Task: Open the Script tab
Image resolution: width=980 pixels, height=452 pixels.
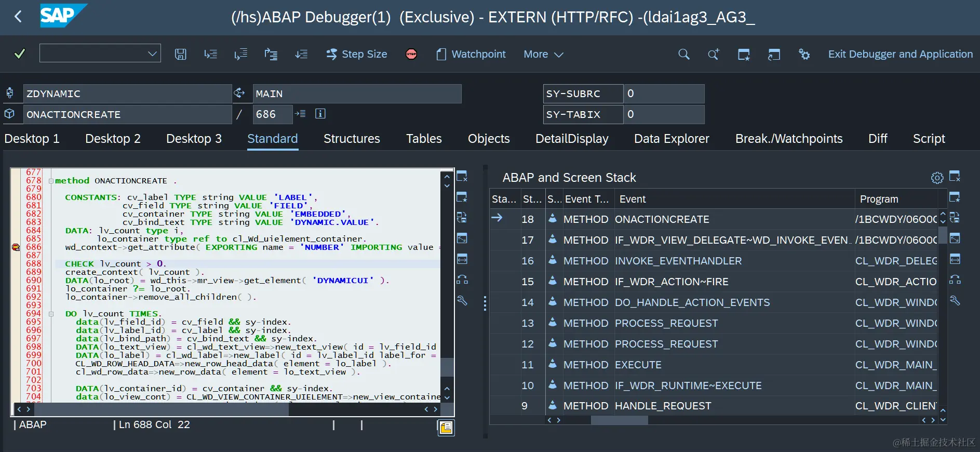Action: pyautogui.click(x=929, y=139)
